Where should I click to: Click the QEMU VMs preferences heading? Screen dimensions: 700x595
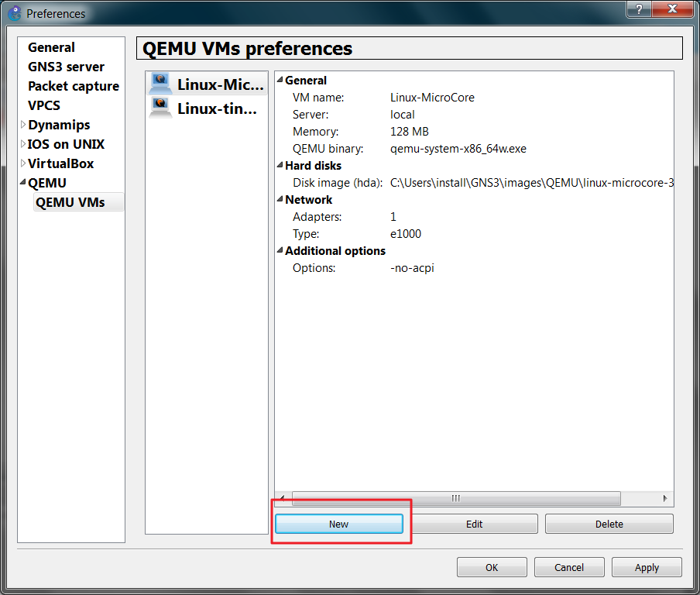[x=247, y=48]
